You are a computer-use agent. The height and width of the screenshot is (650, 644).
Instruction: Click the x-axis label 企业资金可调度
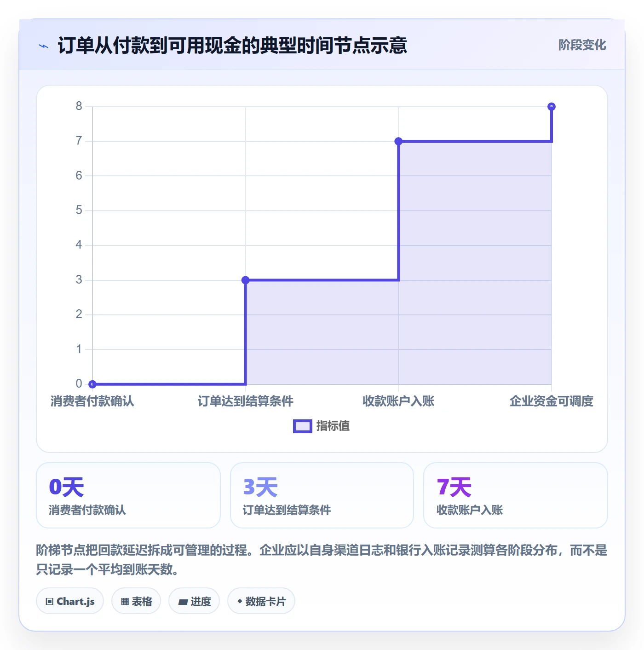pos(552,401)
